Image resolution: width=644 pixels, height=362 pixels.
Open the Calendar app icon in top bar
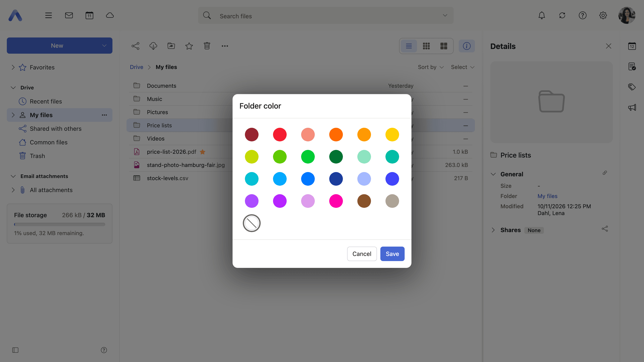click(x=89, y=16)
